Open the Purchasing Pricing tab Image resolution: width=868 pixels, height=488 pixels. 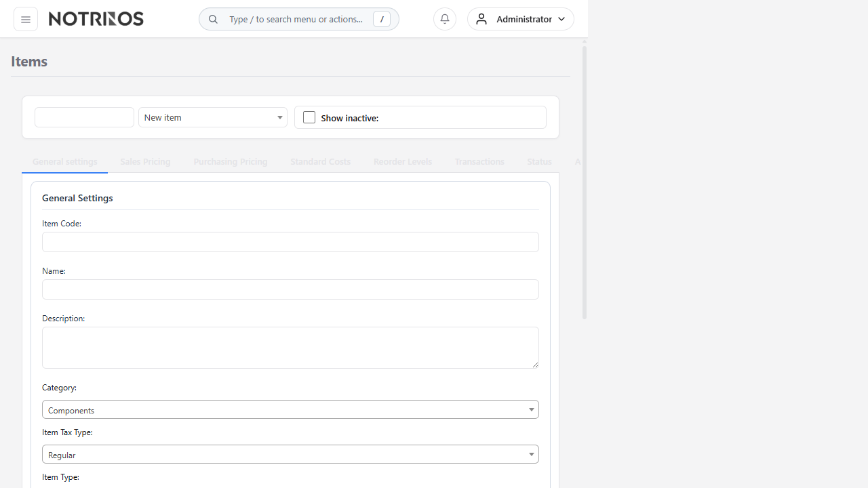point(231,161)
